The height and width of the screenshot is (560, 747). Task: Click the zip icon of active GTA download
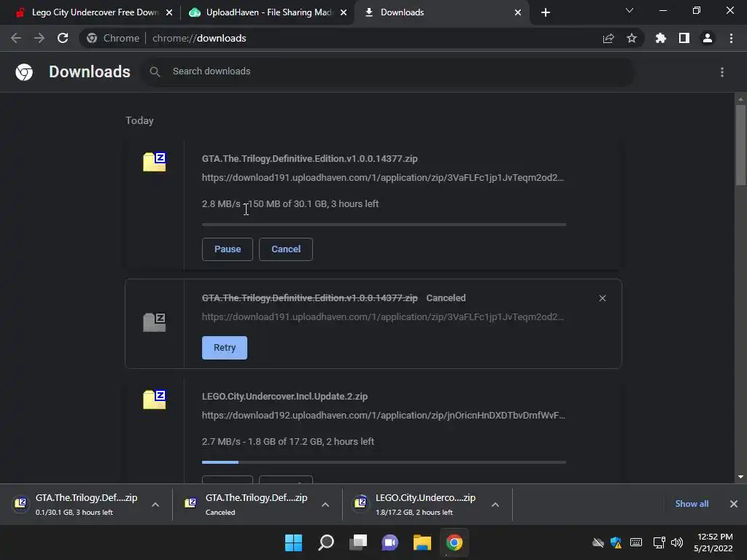[155, 162]
